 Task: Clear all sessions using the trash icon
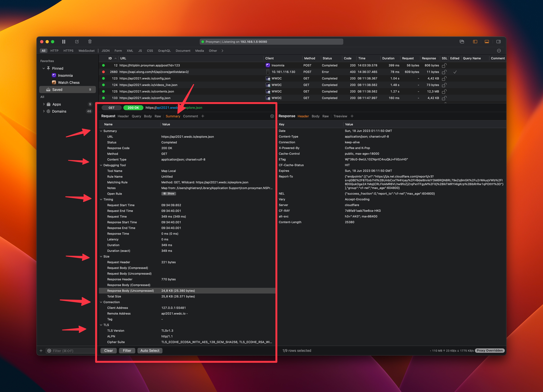tap(90, 42)
